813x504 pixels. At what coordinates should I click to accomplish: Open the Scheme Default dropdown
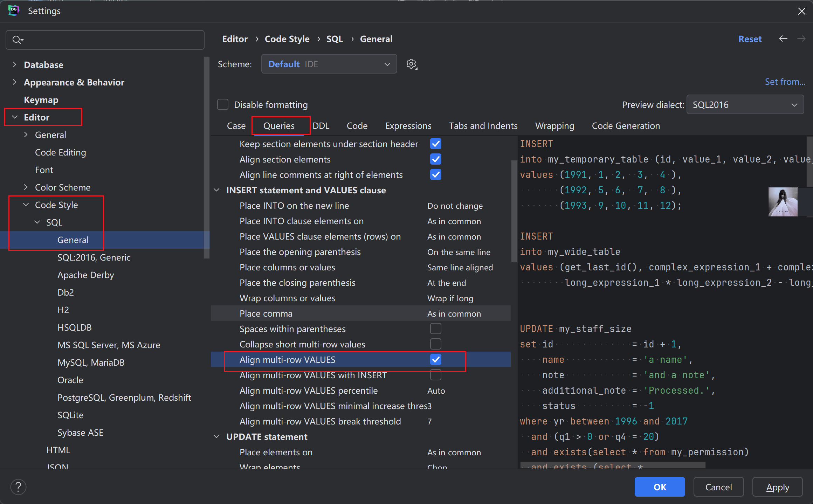point(329,64)
